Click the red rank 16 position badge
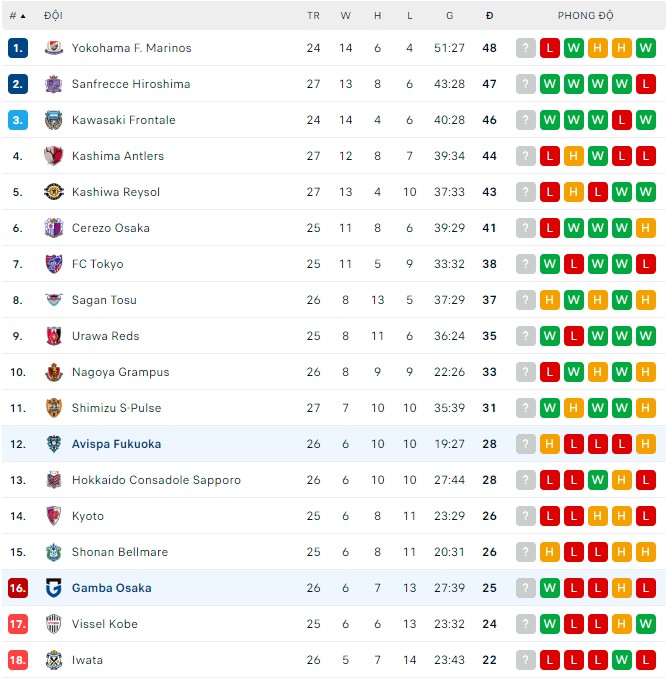The height and width of the screenshot is (679, 667). pyautogui.click(x=18, y=588)
